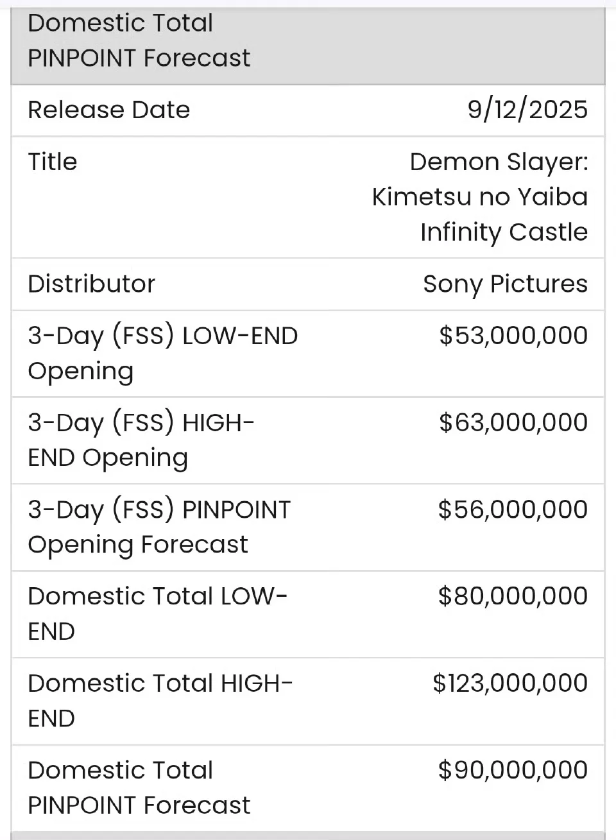Select the Domestic Total HIGH-END label
The width and height of the screenshot is (616, 840).
160,700
